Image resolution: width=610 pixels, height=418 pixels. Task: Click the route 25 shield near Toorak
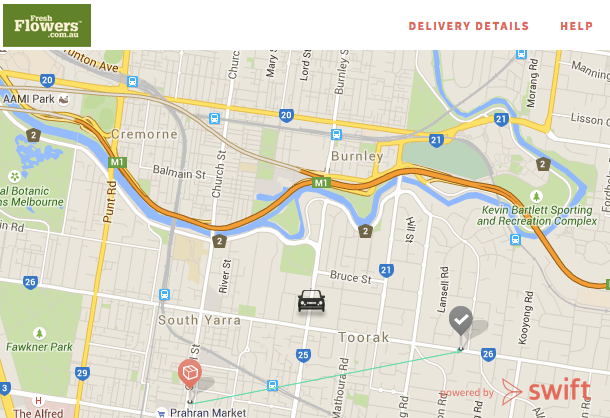303,355
